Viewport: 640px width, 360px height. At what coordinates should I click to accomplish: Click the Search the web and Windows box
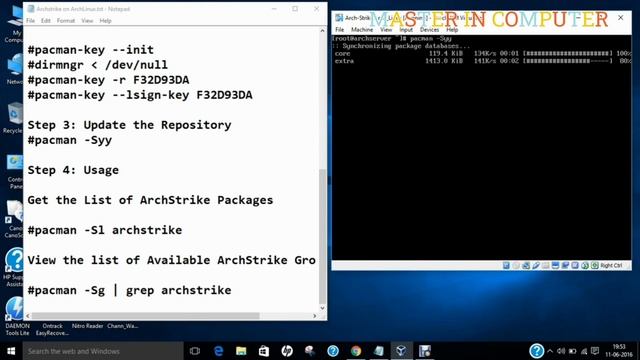tap(103, 351)
